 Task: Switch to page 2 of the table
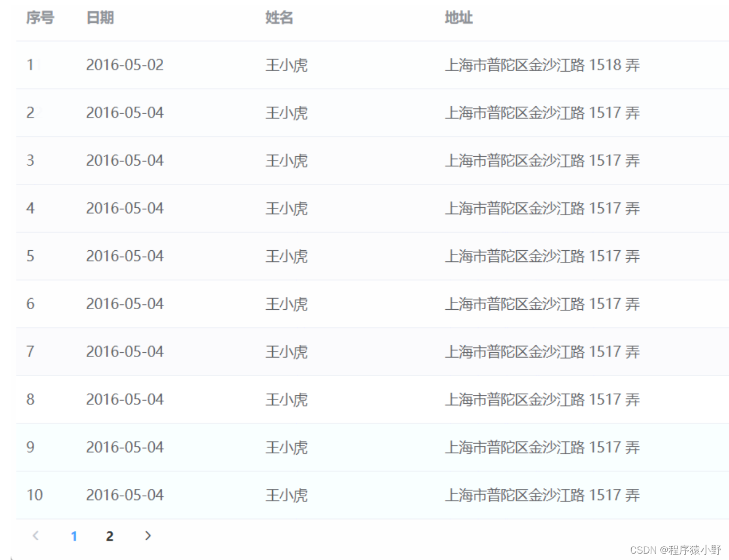point(110,536)
